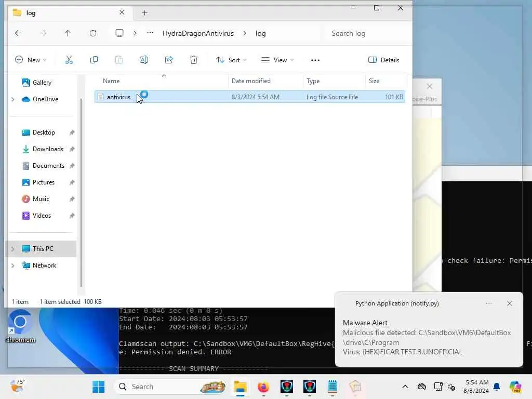Open Chromium desktop shortcut
Screen dimensions: 532x399
coord(20,326)
